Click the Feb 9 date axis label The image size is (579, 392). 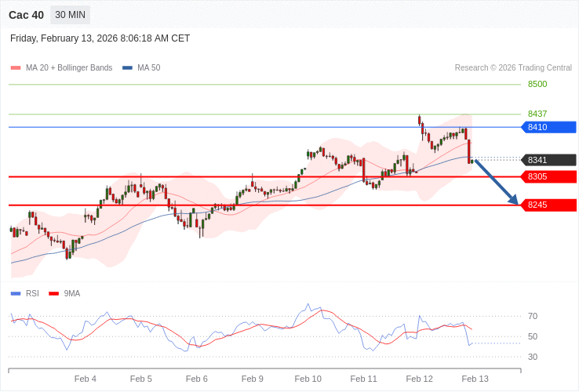point(253,379)
